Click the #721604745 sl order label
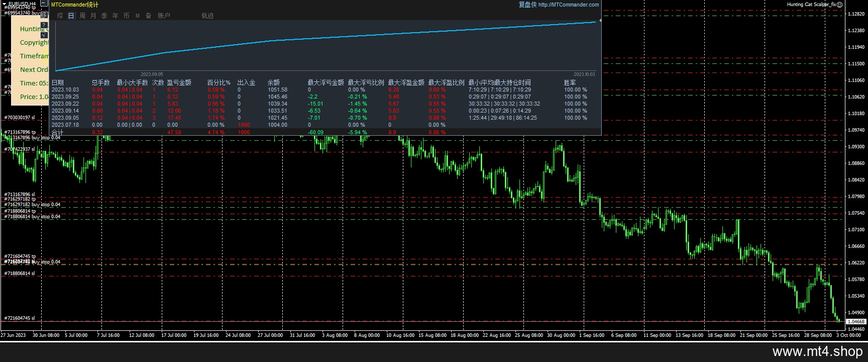This screenshot has height=362, width=868. point(20,318)
